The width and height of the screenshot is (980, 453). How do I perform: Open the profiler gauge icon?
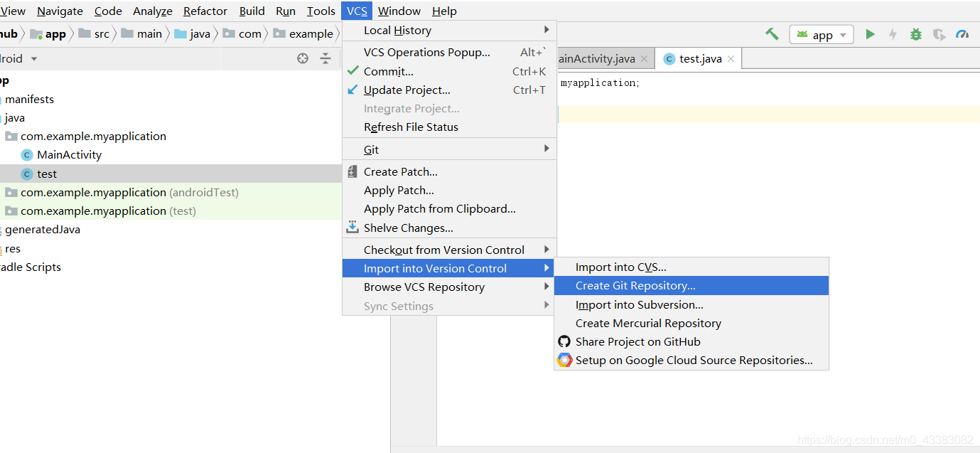[962, 34]
